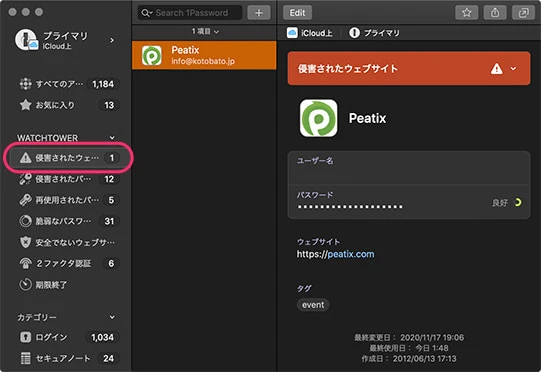Screen dimensions: 541x372
Task: Click the all items grid icon
Action: pos(26,84)
